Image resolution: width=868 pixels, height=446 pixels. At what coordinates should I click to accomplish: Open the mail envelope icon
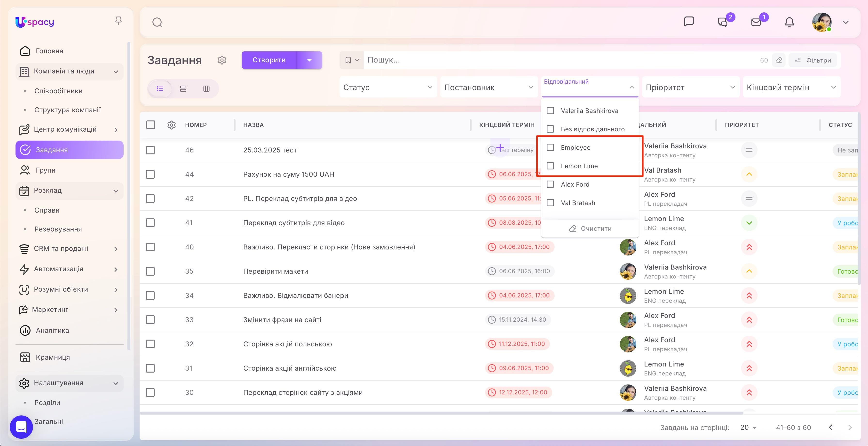[x=756, y=22]
